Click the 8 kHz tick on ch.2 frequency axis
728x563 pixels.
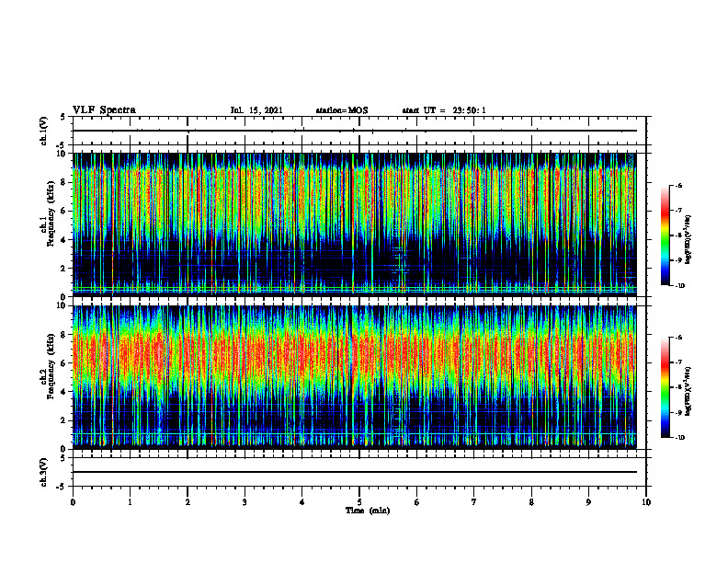click(64, 335)
